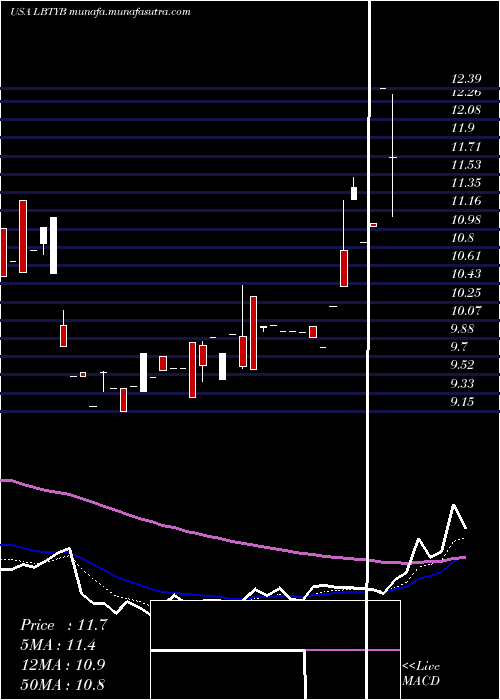This screenshot has height=700, width=500.
Task: Click the 9.52 price level label
Action: point(462,365)
